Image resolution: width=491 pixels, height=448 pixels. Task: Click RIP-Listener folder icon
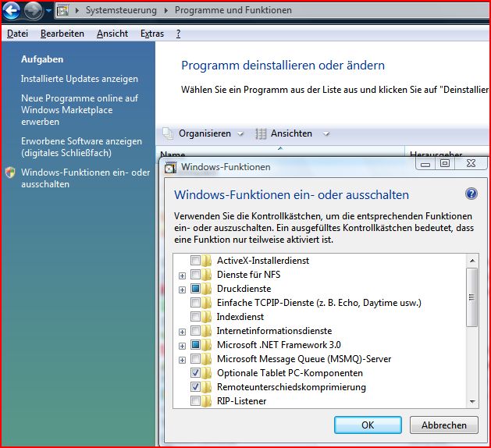click(x=206, y=401)
